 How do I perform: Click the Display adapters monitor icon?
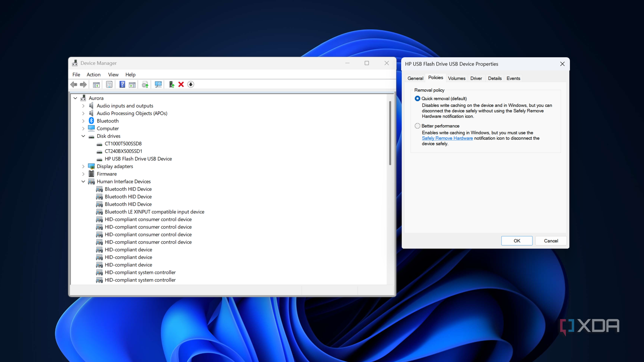91,166
